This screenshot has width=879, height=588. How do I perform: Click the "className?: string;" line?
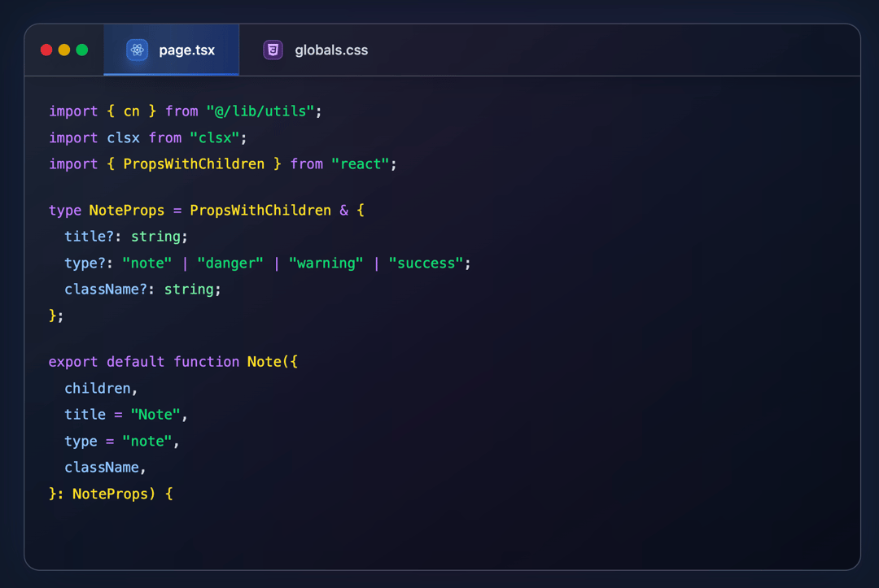click(143, 290)
